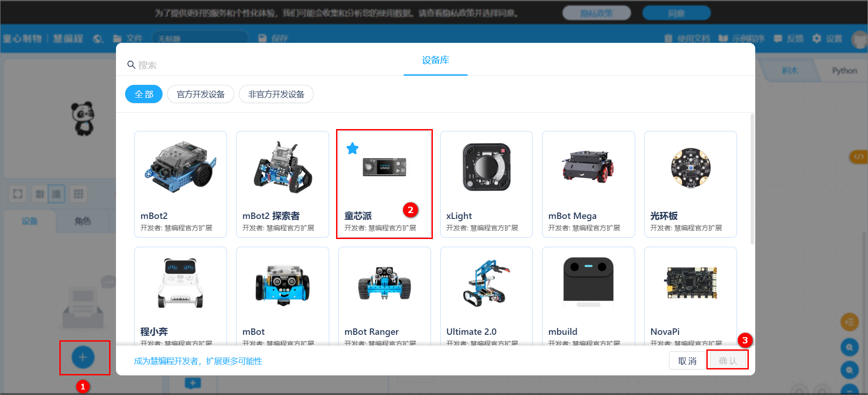Open the 反馈 feedback item
The image size is (868, 395).
(x=789, y=39)
